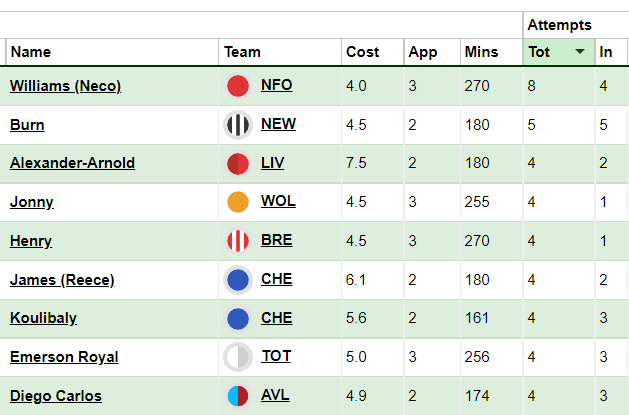Open Emerson Royal player link
Viewport: 629px width, 415px height.
(x=64, y=356)
